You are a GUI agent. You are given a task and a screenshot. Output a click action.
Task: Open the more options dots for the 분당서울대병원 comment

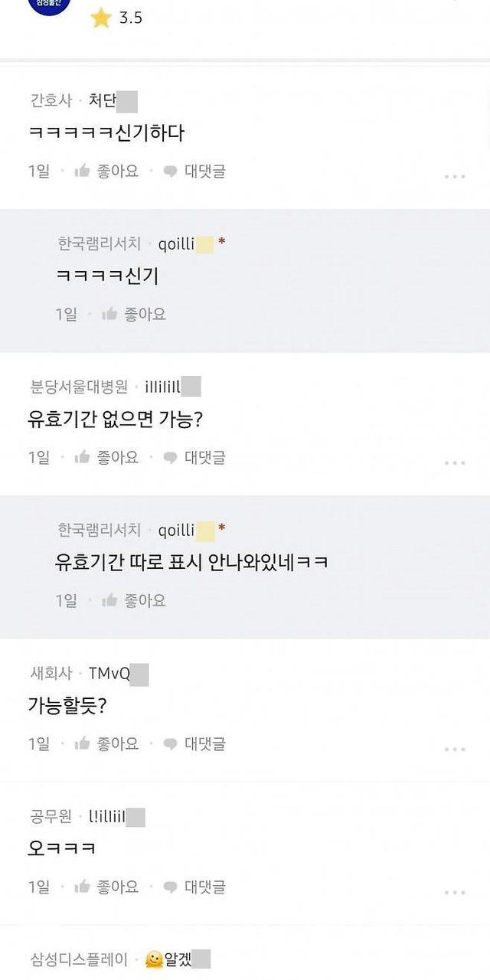pos(454,462)
